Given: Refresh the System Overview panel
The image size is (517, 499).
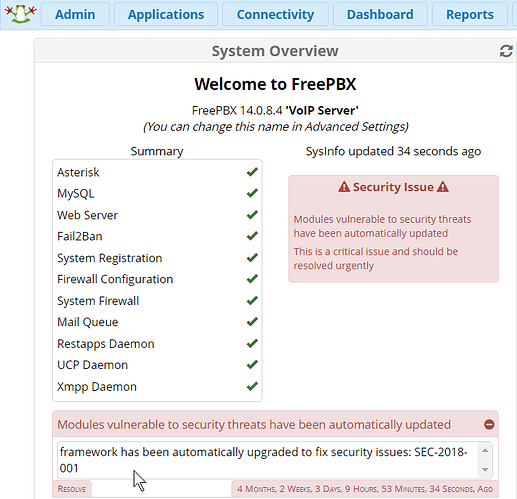Looking at the screenshot, I should [506, 51].
